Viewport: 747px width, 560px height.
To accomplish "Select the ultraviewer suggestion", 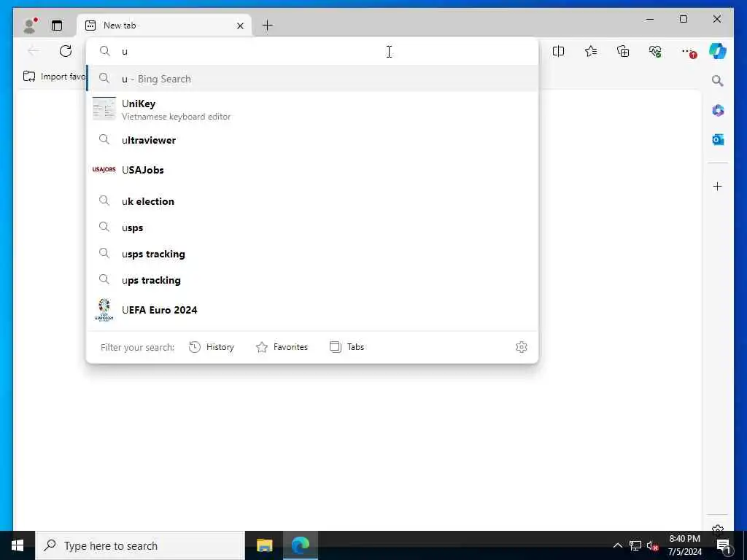I will [x=312, y=140].
